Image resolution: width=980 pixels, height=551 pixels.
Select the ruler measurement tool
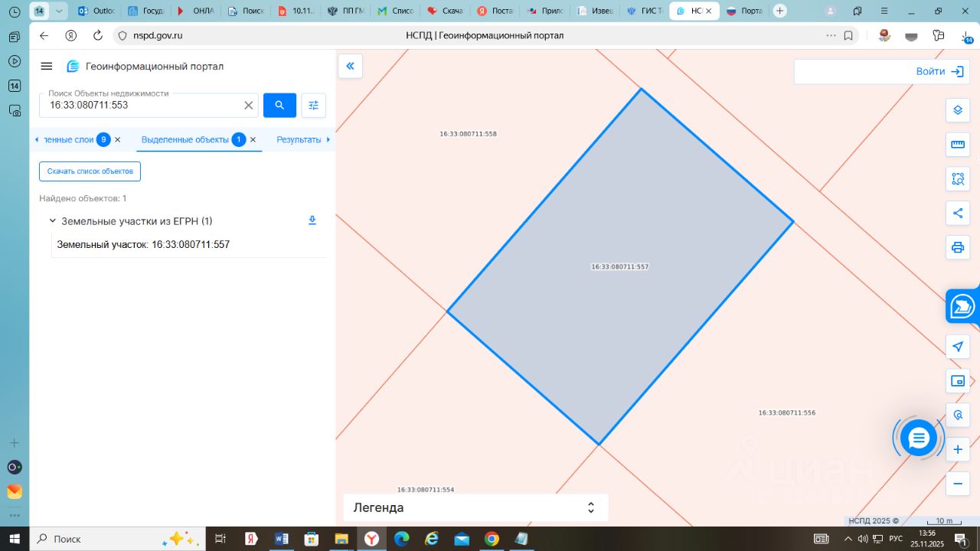click(x=958, y=145)
